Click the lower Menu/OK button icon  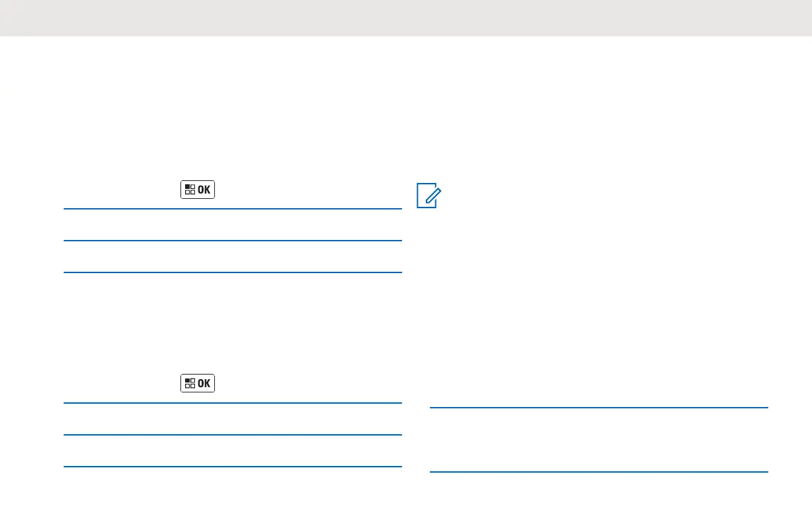[x=197, y=383]
